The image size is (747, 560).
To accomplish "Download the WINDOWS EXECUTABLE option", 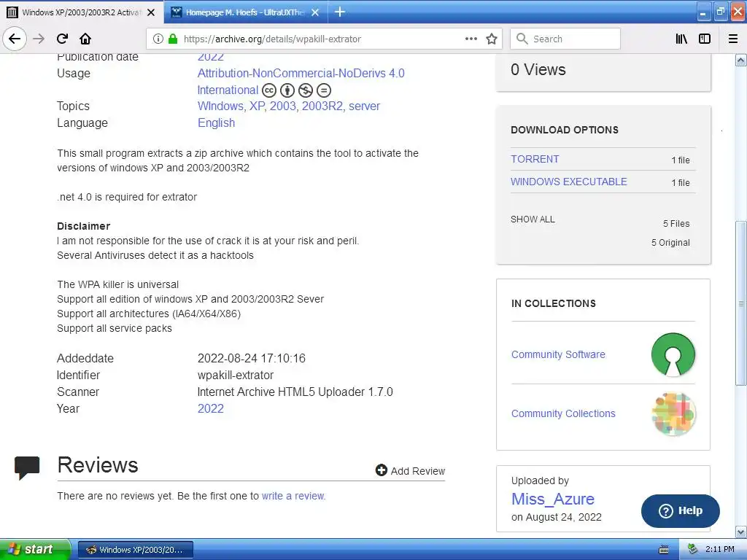I will [569, 182].
